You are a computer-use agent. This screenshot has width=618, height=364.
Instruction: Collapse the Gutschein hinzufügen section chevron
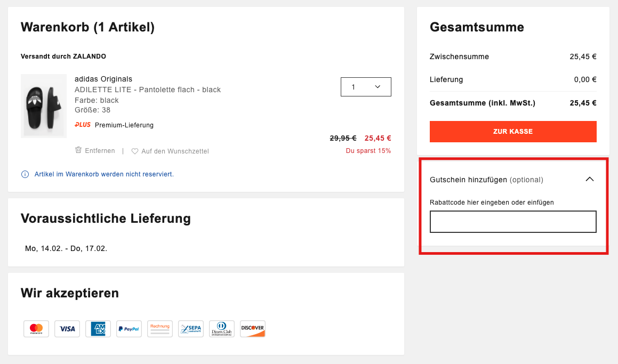coord(590,179)
